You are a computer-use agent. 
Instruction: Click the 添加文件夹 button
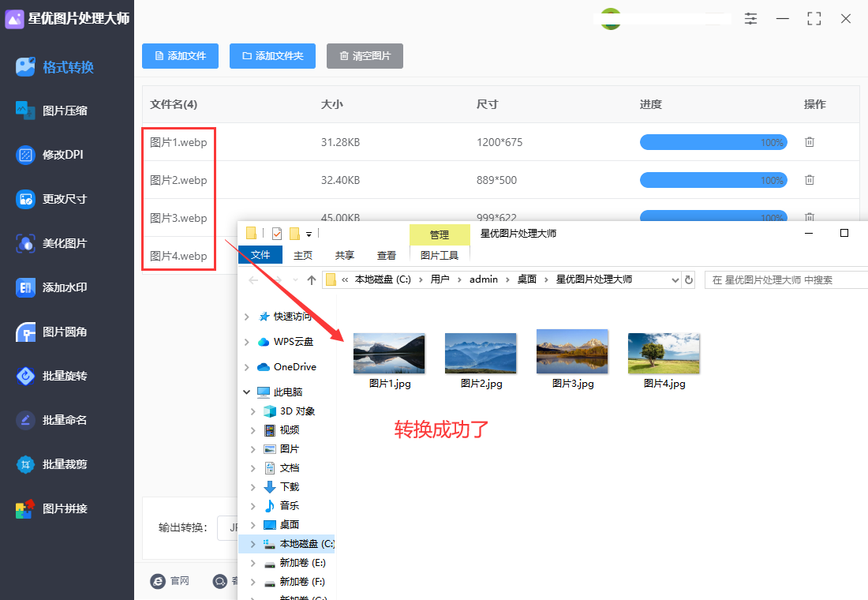click(272, 56)
